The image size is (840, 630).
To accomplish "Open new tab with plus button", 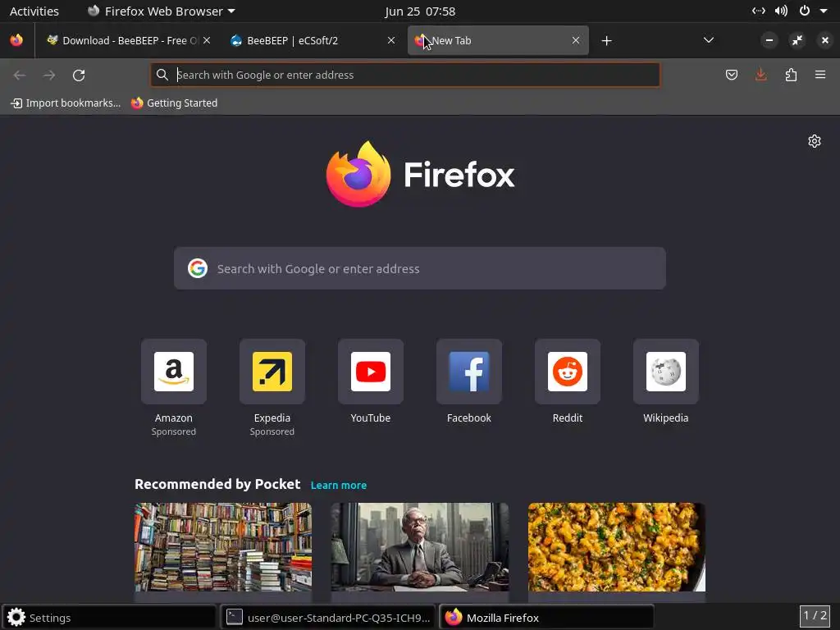I will coord(606,41).
